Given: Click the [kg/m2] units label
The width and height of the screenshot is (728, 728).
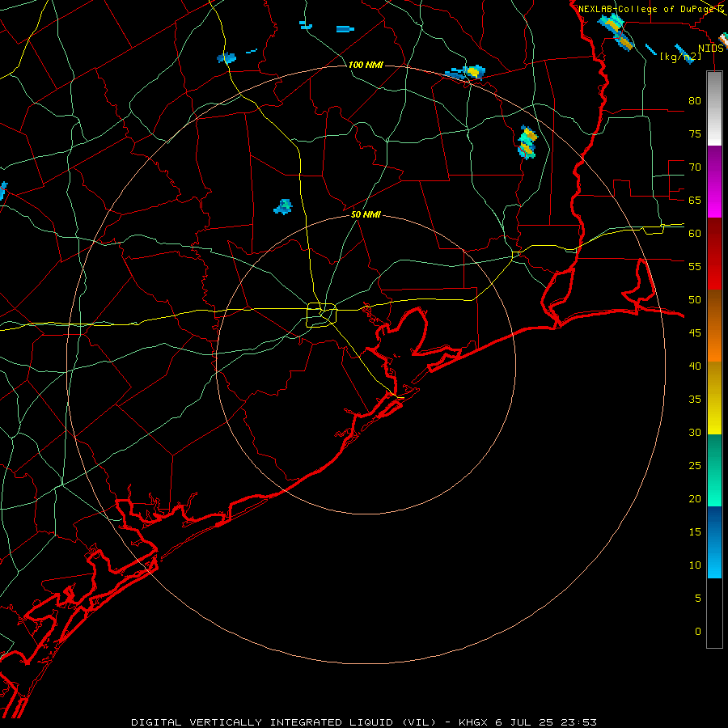Looking at the screenshot, I should tap(680, 57).
